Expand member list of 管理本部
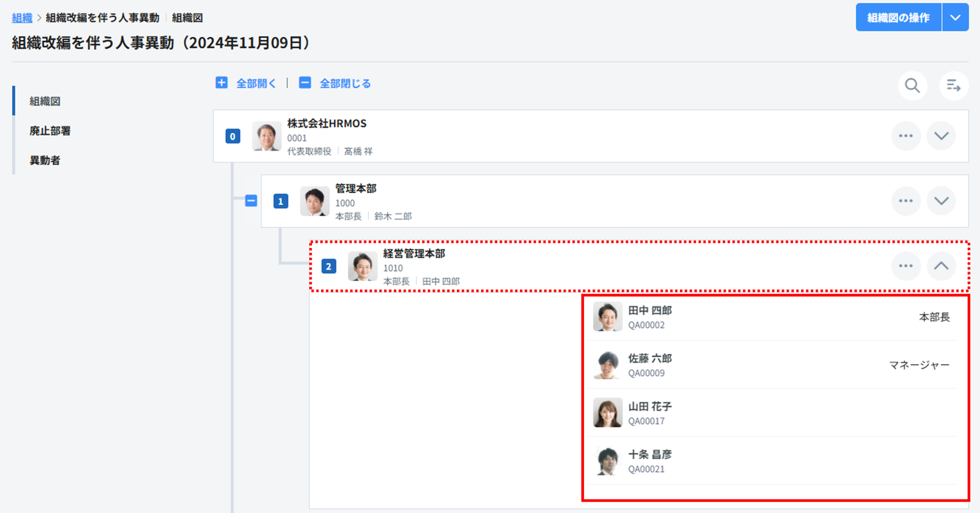Screen dimensions: 980x513 (941, 201)
